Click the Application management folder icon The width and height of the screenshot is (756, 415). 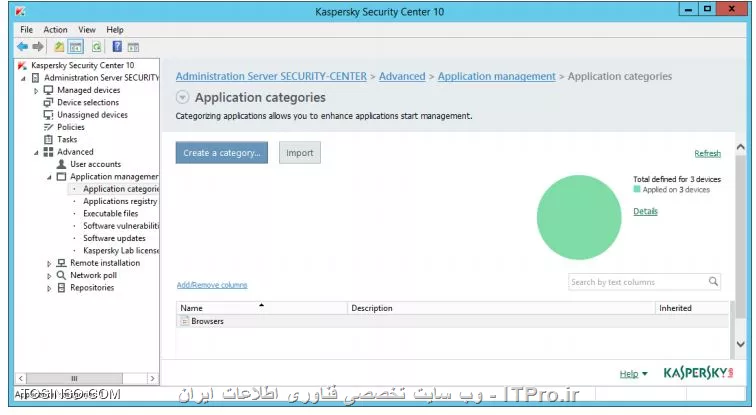pyautogui.click(x=61, y=176)
